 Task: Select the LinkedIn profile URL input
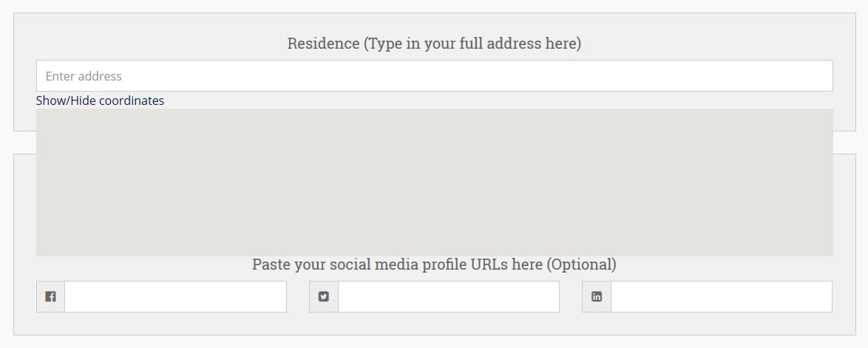click(722, 296)
